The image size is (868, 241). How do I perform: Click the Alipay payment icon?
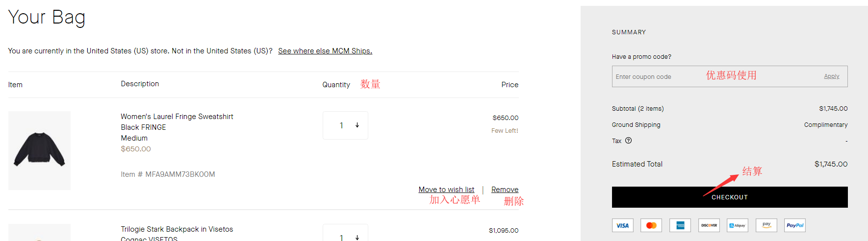click(x=738, y=225)
